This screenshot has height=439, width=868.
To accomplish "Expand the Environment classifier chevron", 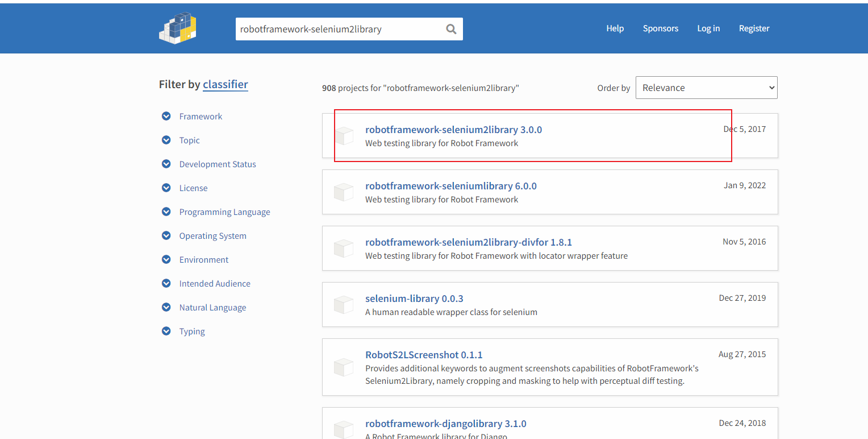I will coord(166,259).
